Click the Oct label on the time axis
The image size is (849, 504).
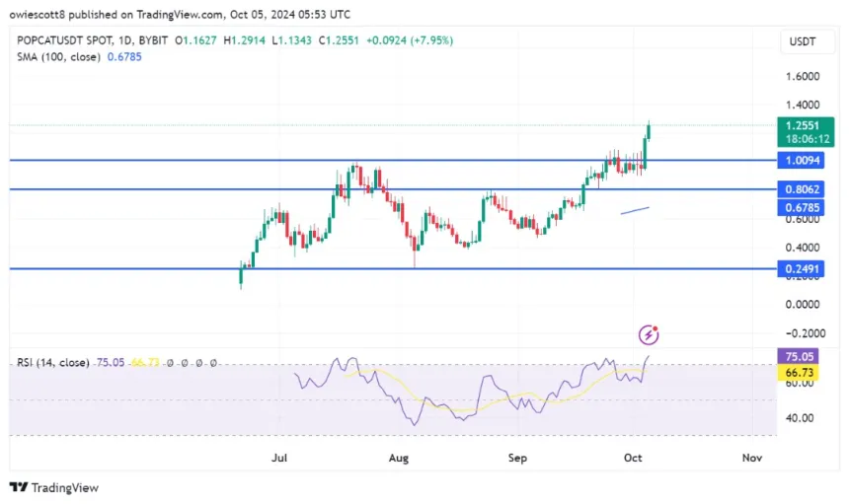[x=633, y=458]
